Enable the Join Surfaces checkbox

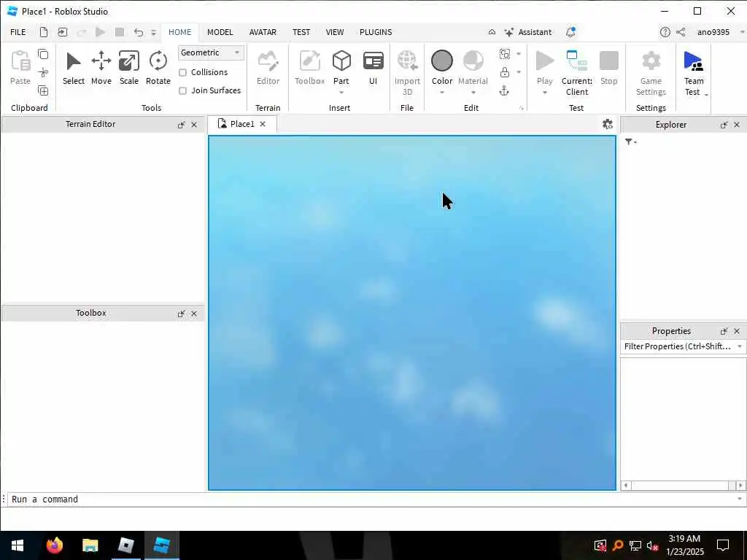point(182,90)
